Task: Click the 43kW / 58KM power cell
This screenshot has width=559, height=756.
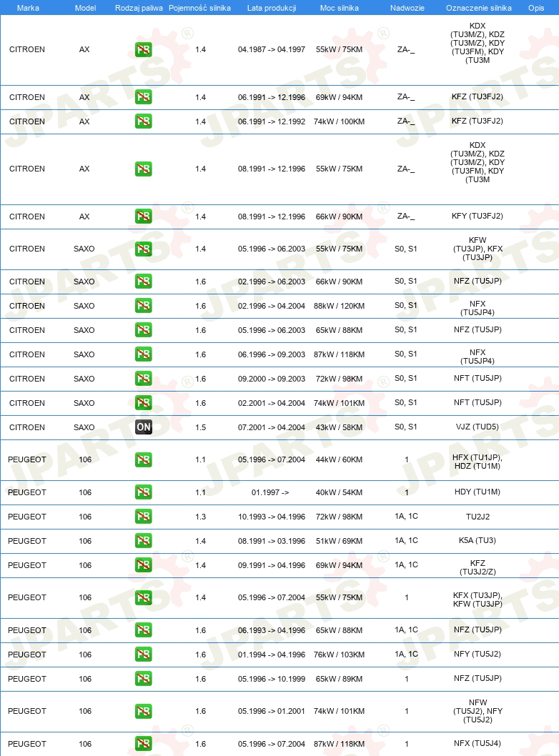Action: pyautogui.click(x=339, y=427)
